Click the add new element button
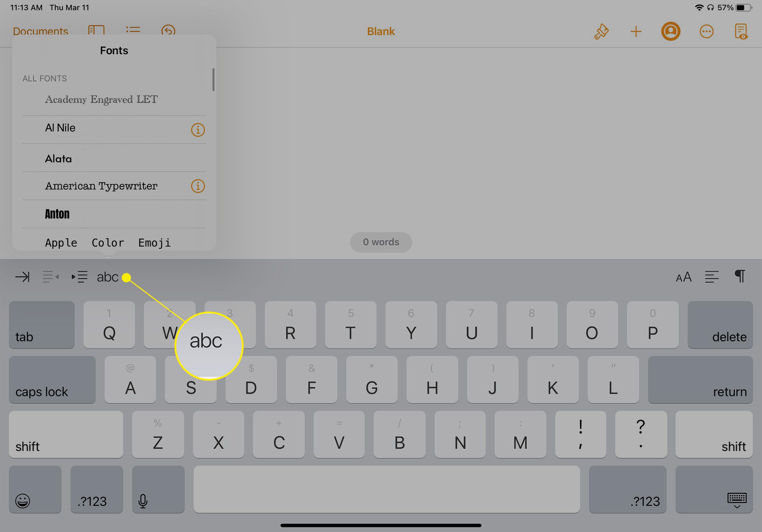The image size is (762, 532). [x=635, y=31]
